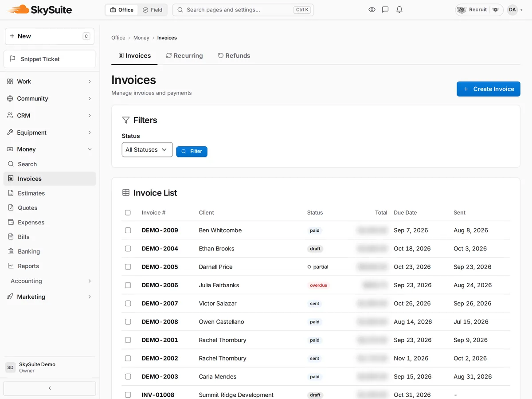
Task: Focus the Search pages and settings field
Action: point(243,10)
